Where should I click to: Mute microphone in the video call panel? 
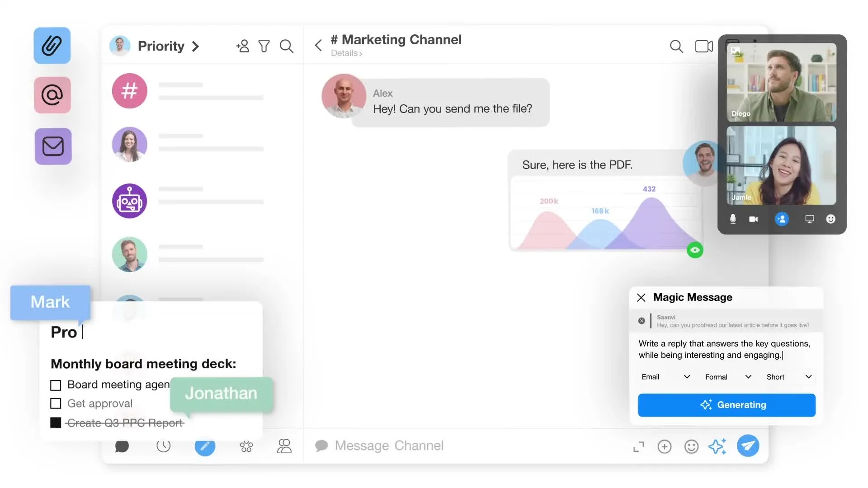click(x=733, y=219)
